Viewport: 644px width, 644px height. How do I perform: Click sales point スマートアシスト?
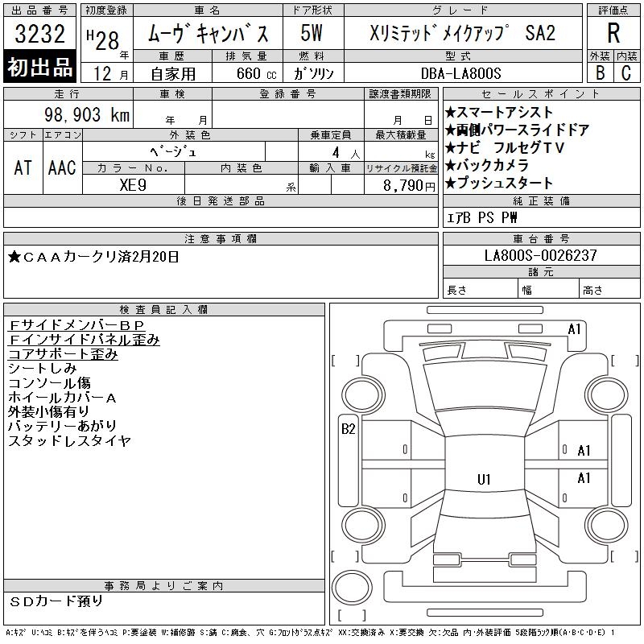(x=499, y=112)
